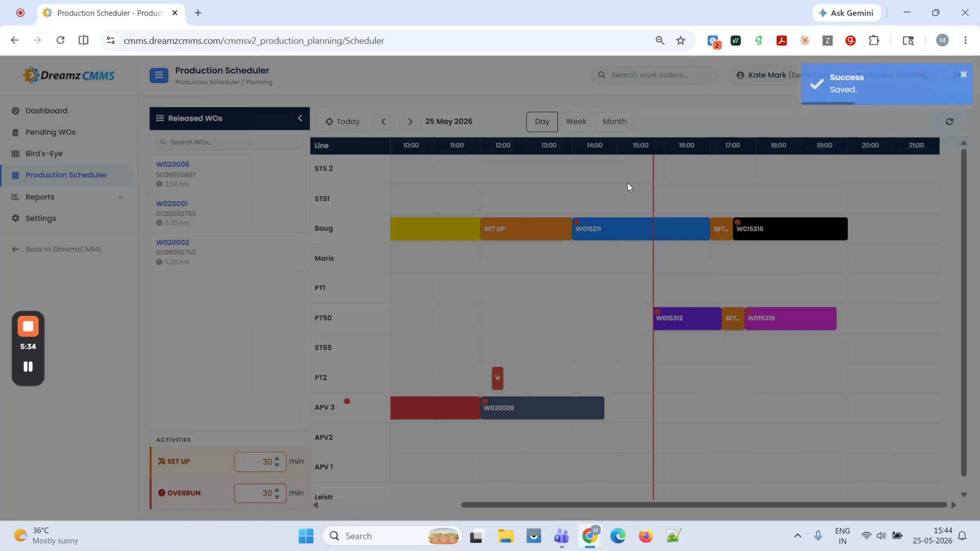Click the DreamzCMMS logo
Viewport: 980px width, 551px height.
(69, 76)
